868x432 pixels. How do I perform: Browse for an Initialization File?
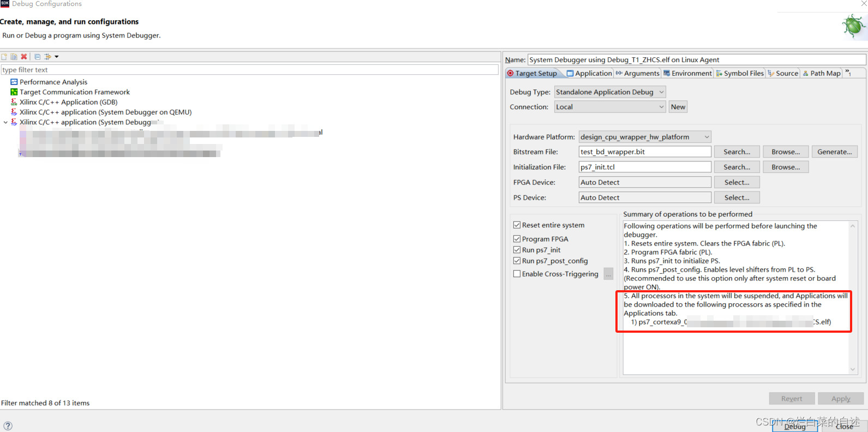[x=786, y=167]
